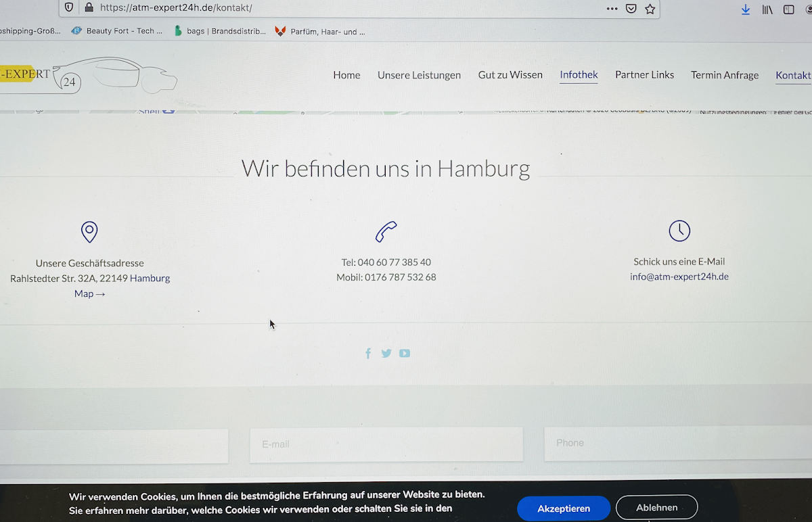Click the phone handset icon
Screen dimensions: 812x522
tap(386, 231)
